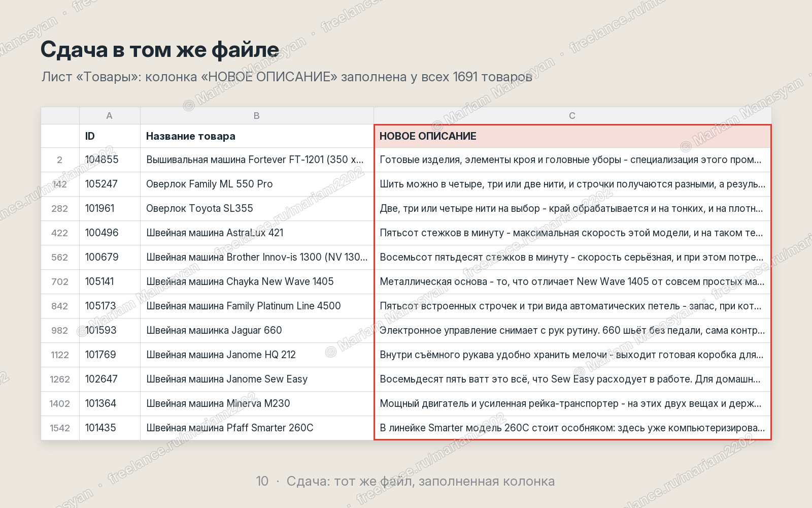Click ID cell 101769
812x508 pixels.
click(x=110, y=355)
